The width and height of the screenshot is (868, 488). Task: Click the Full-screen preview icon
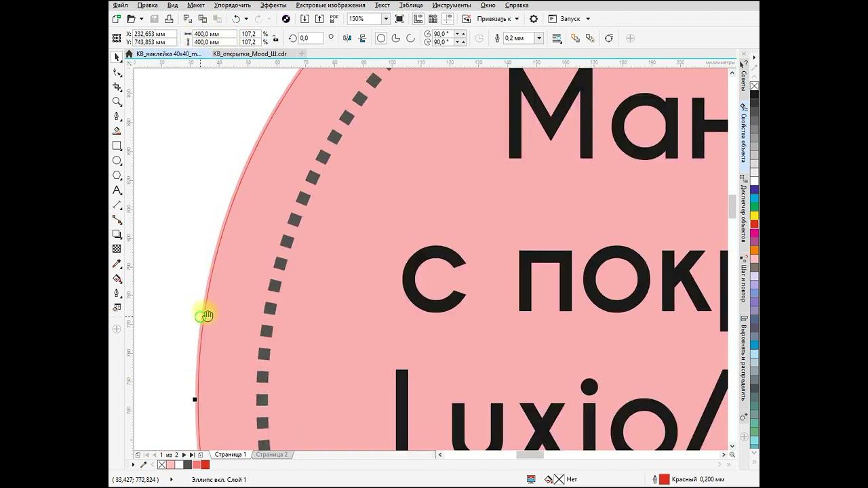coord(399,19)
